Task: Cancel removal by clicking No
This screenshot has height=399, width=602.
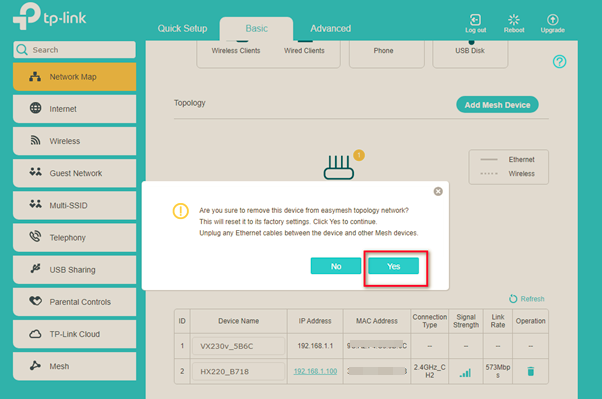Action: point(336,266)
